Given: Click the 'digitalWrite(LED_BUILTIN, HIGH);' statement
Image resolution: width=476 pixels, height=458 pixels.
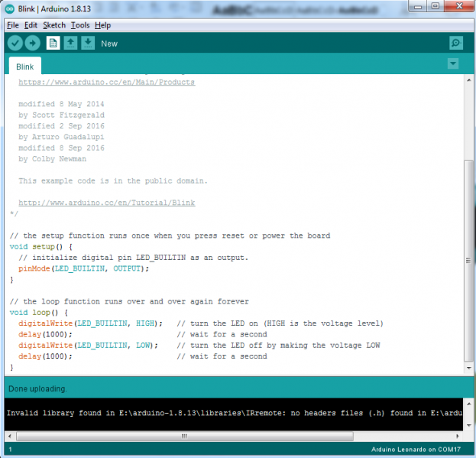Looking at the screenshot, I should coord(90,323).
